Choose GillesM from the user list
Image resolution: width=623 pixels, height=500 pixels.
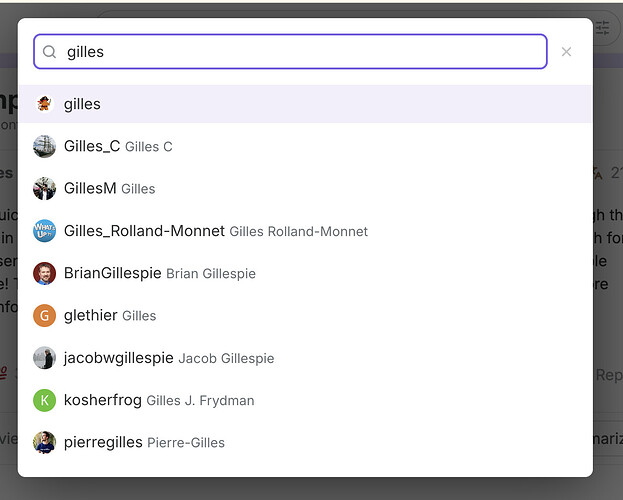(305, 188)
